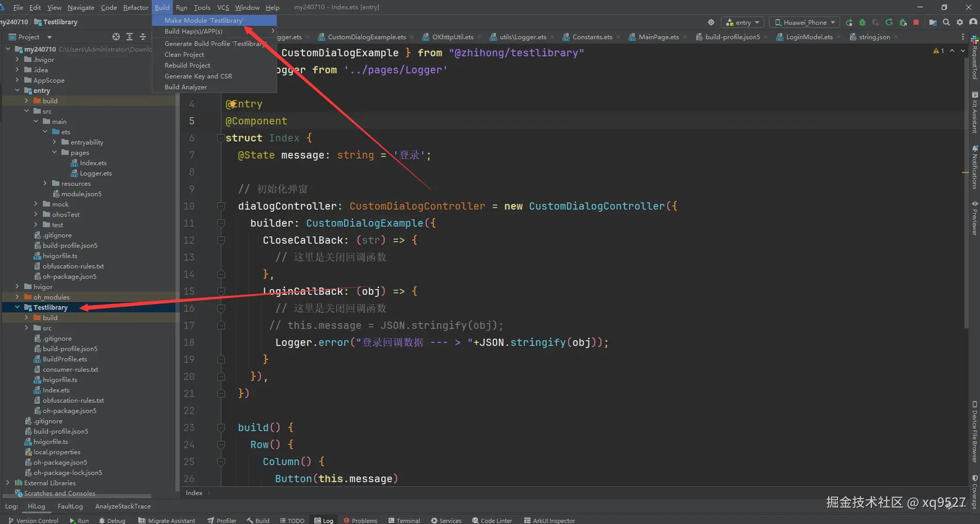Open the Problems tool window
The height and width of the screenshot is (524, 980).
point(360,520)
